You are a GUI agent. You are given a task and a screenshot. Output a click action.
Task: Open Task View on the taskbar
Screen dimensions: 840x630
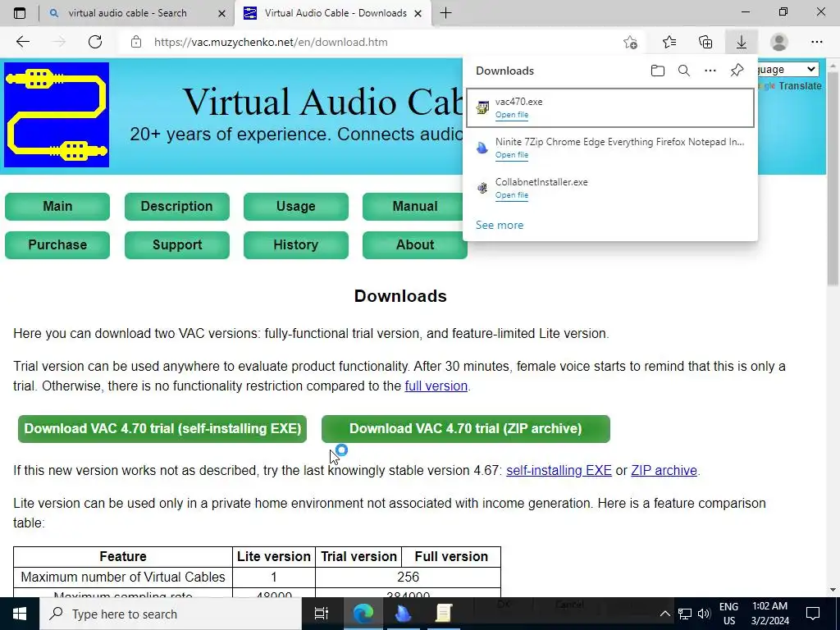(322, 614)
